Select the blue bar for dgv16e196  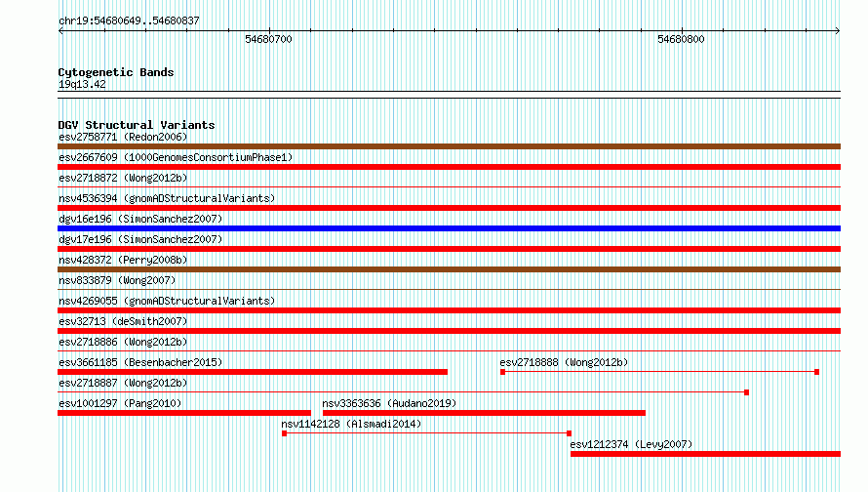(x=449, y=228)
